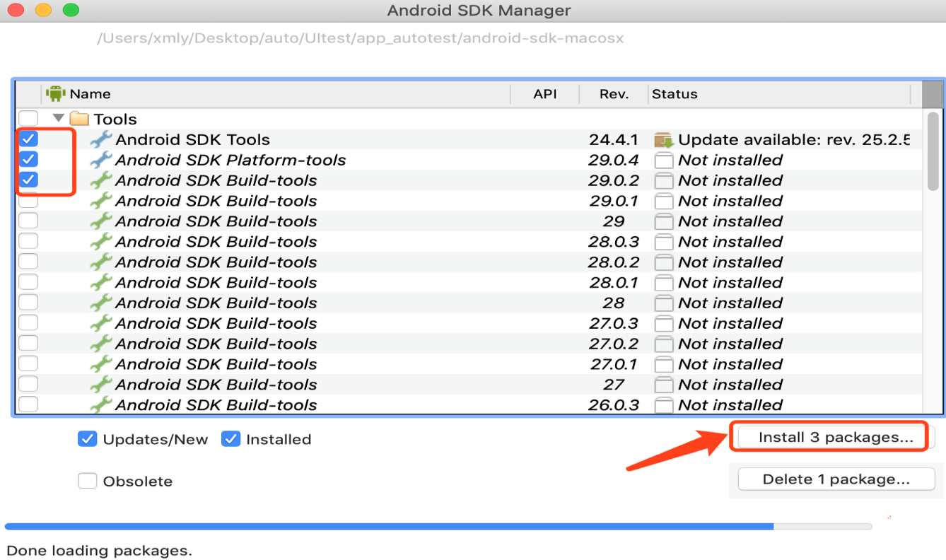The height and width of the screenshot is (560, 946).
Task: Click the Android SDK Manager window title
Action: (479, 11)
